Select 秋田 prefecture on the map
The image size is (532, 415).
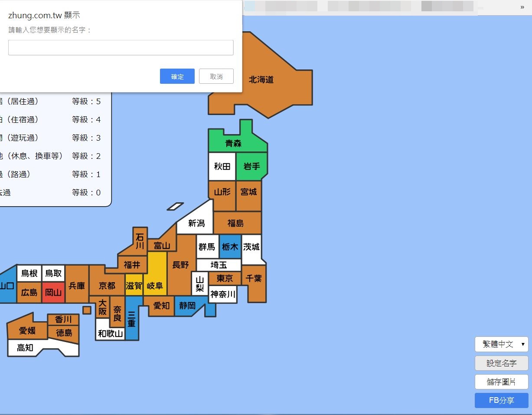(222, 166)
